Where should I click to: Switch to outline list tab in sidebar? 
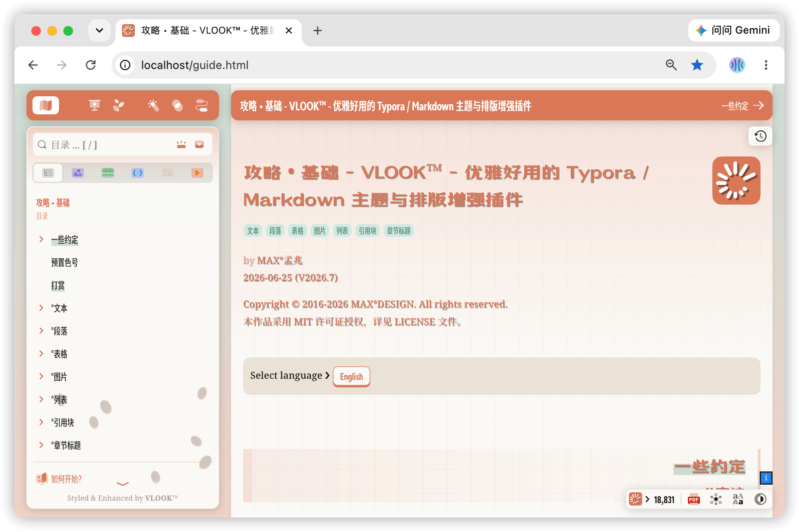pyautogui.click(x=48, y=173)
